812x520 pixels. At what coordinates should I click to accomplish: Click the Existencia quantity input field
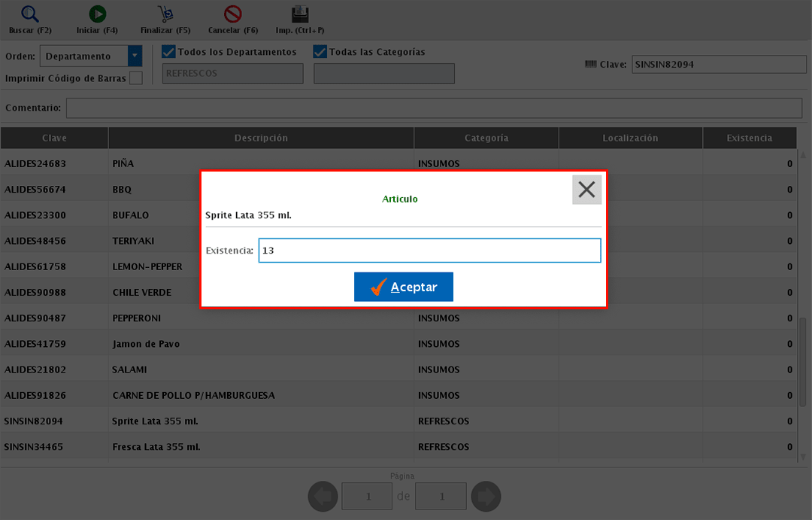(429, 251)
